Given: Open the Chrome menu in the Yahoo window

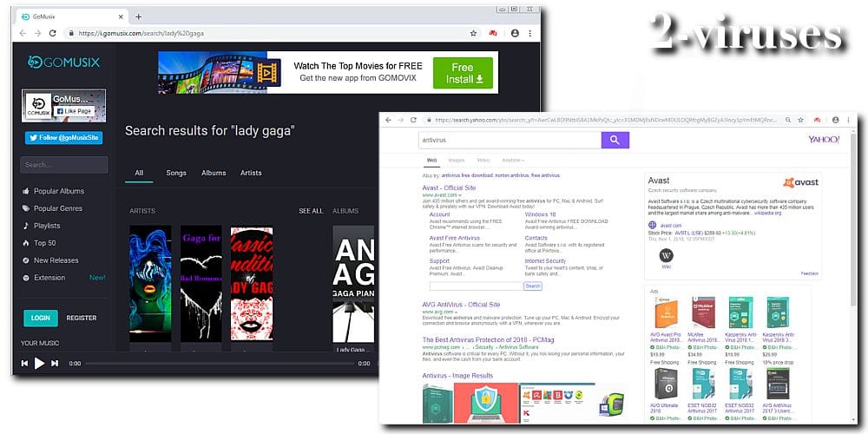Looking at the screenshot, I should tap(848, 120).
